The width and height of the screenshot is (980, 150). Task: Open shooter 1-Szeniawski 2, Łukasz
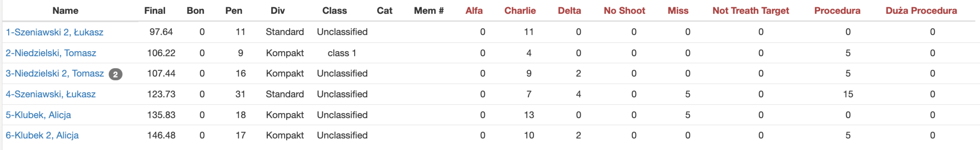55,32
